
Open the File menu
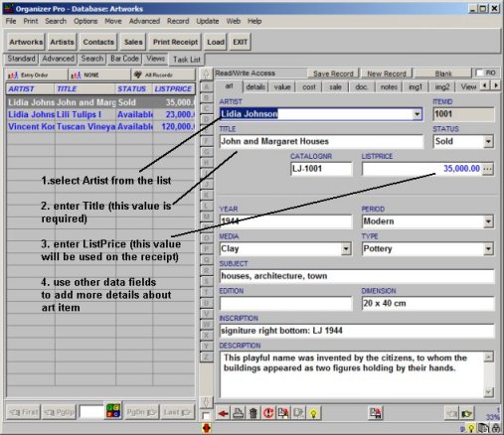click(x=11, y=21)
